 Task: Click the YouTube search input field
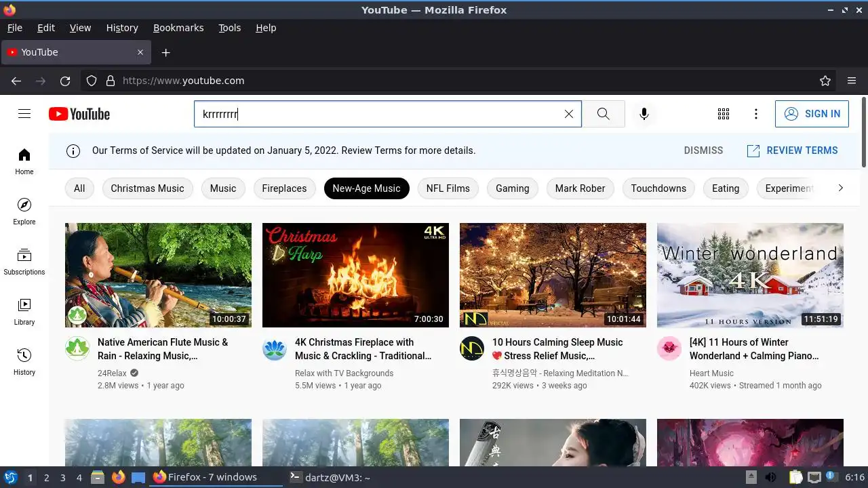click(x=380, y=114)
